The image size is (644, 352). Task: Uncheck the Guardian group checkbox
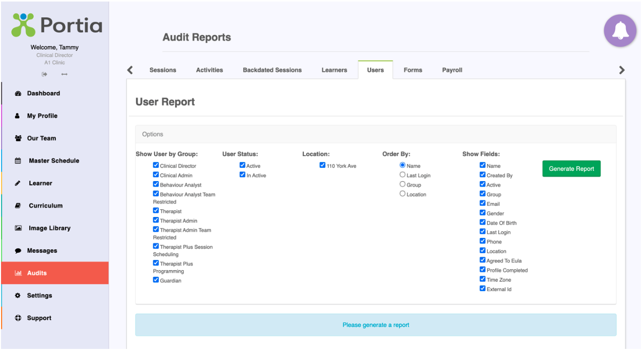[x=156, y=280]
